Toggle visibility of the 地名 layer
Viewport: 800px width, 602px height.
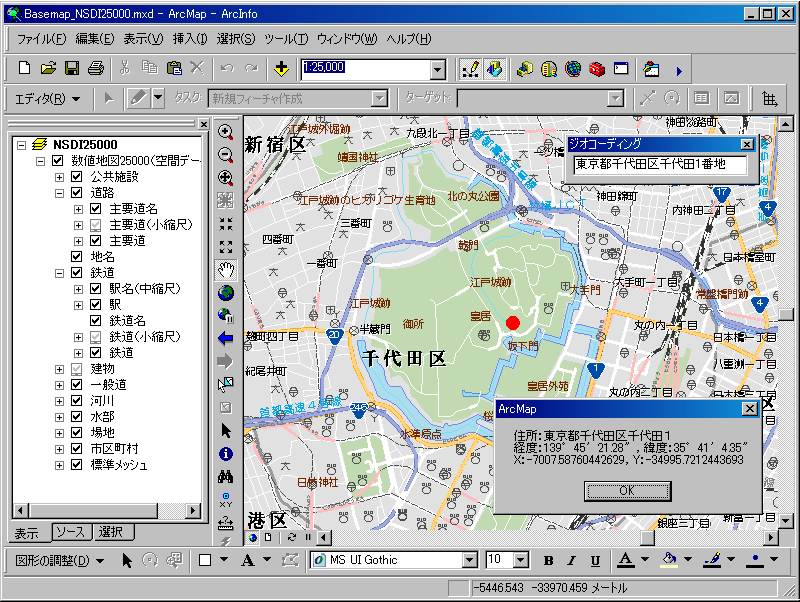77,257
